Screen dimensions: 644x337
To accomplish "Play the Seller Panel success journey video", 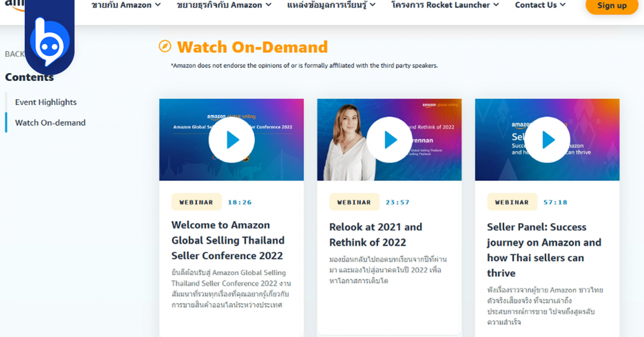I will click(547, 140).
